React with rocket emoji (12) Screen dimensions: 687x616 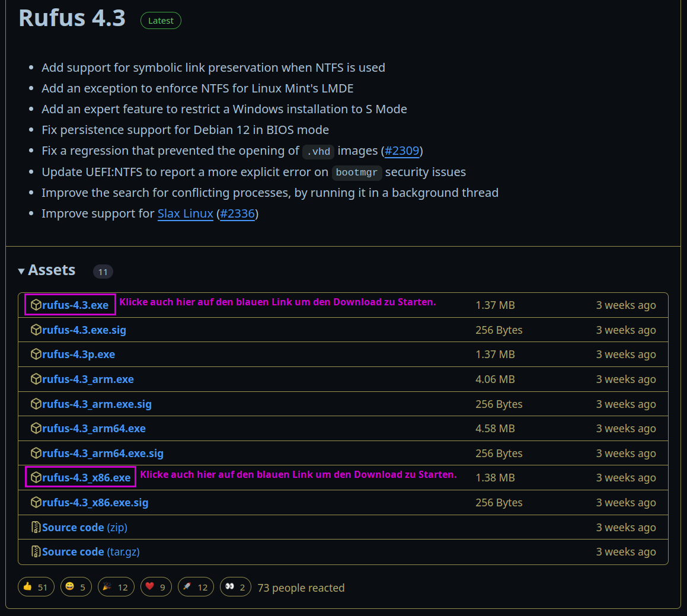pyautogui.click(x=196, y=587)
